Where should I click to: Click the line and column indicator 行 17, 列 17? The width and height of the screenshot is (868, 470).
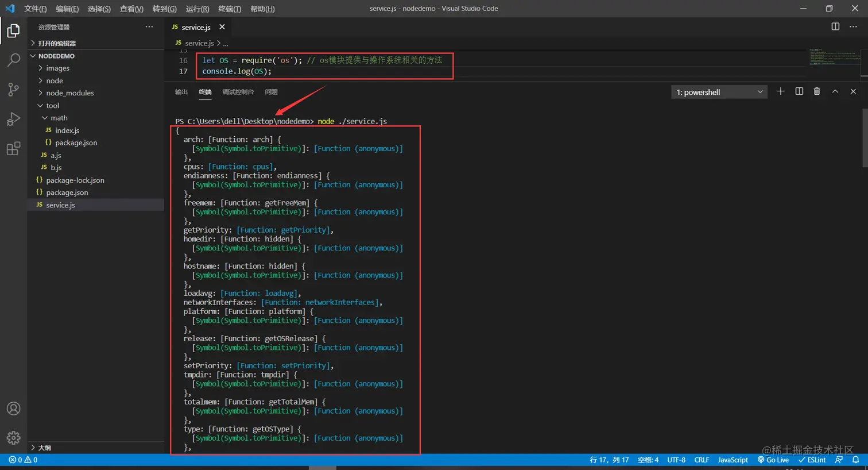(x=609, y=460)
